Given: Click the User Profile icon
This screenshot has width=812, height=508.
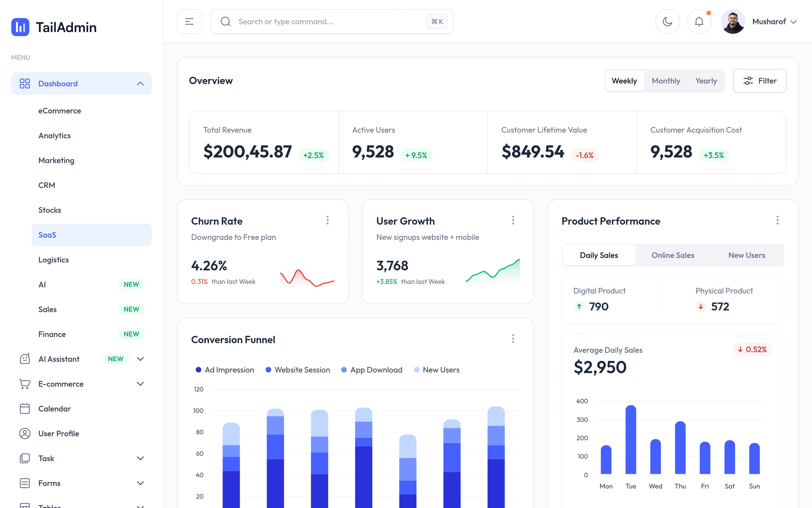Looking at the screenshot, I should coord(25,433).
